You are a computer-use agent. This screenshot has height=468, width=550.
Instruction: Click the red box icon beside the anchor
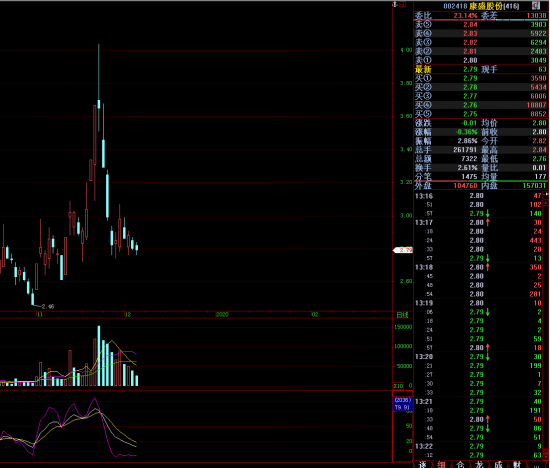tap(403, 5)
